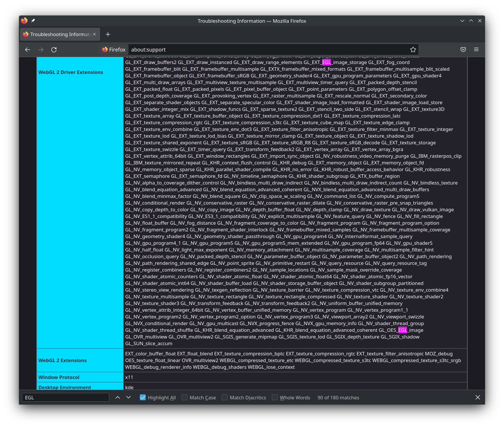Enable Whole Words matching
504x427 pixels.
pyautogui.click(x=275, y=397)
